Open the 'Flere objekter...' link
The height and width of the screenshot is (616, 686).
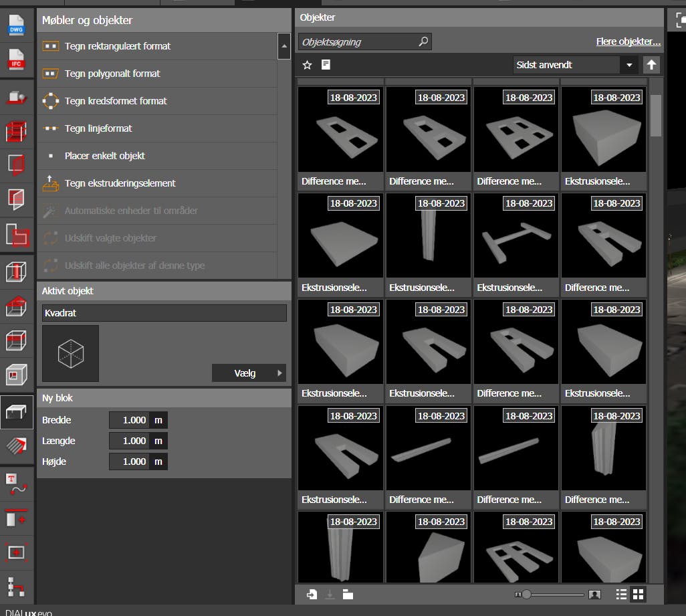(628, 41)
